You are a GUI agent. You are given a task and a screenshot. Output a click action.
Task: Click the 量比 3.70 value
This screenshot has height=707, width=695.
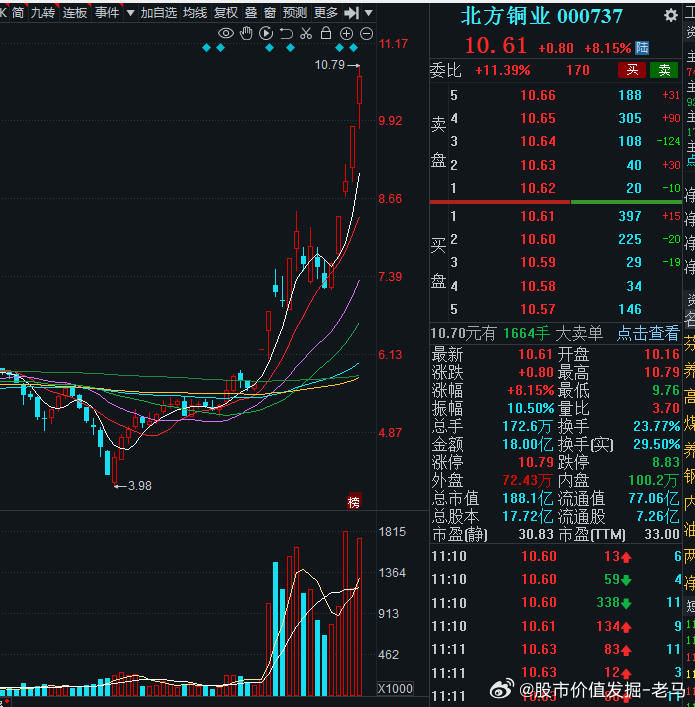coord(666,408)
